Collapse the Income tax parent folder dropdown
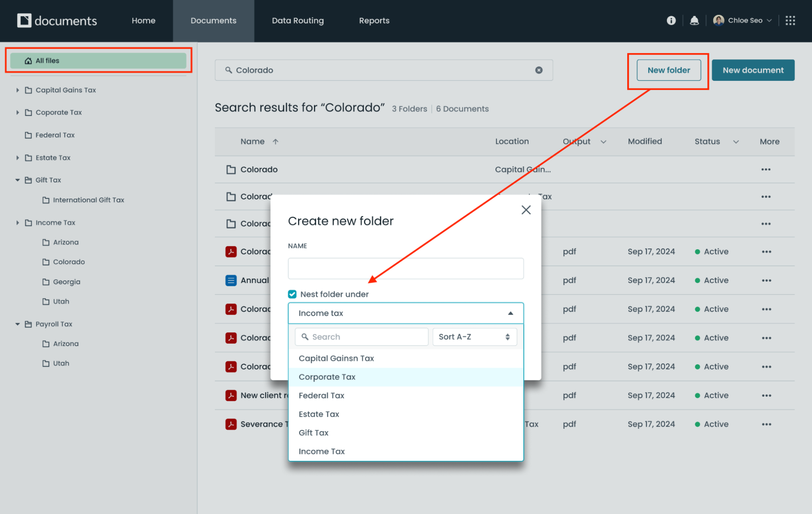812x514 pixels. tap(510, 313)
